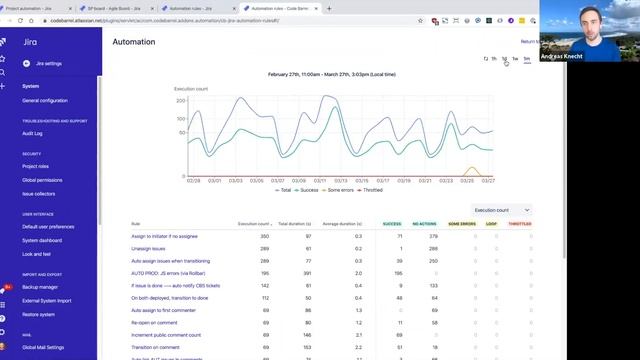Open user profile avatar in sidebar
The width and height of the screenshot is (640, 360).
point(2,347)
